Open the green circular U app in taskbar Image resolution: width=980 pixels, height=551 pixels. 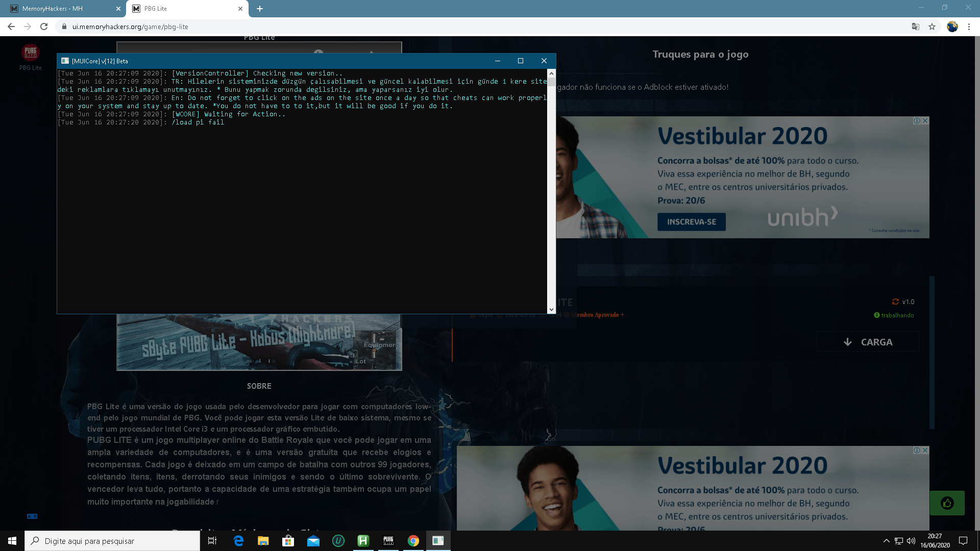[338, 541]
